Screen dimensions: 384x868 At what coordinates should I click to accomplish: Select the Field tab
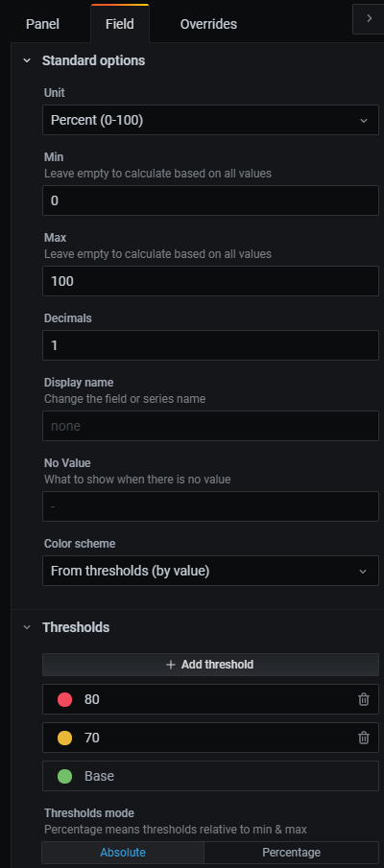(120, 24)
